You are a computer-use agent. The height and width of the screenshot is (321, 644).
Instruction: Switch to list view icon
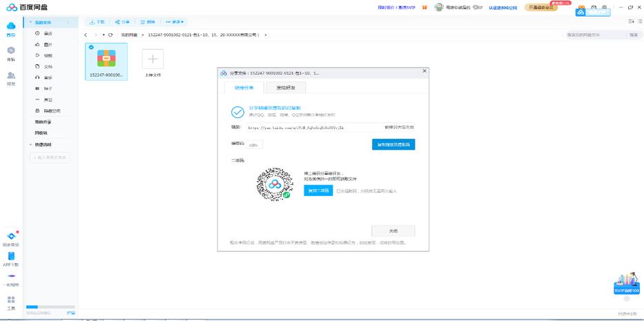639,21
